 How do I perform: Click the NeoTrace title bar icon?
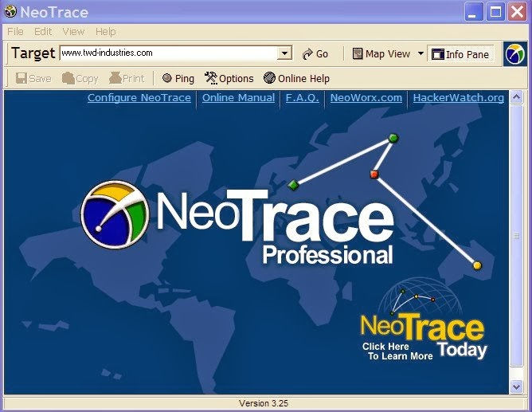click(10, 11)
